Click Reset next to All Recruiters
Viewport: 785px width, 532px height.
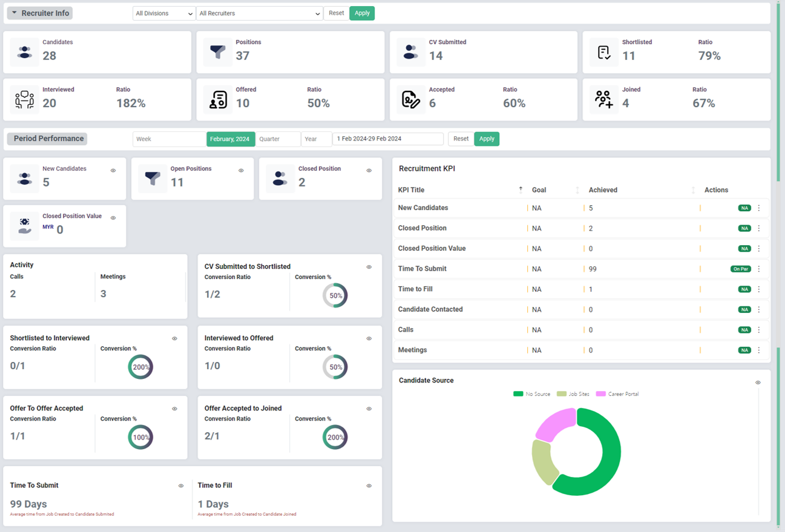(x=337, y=13)
